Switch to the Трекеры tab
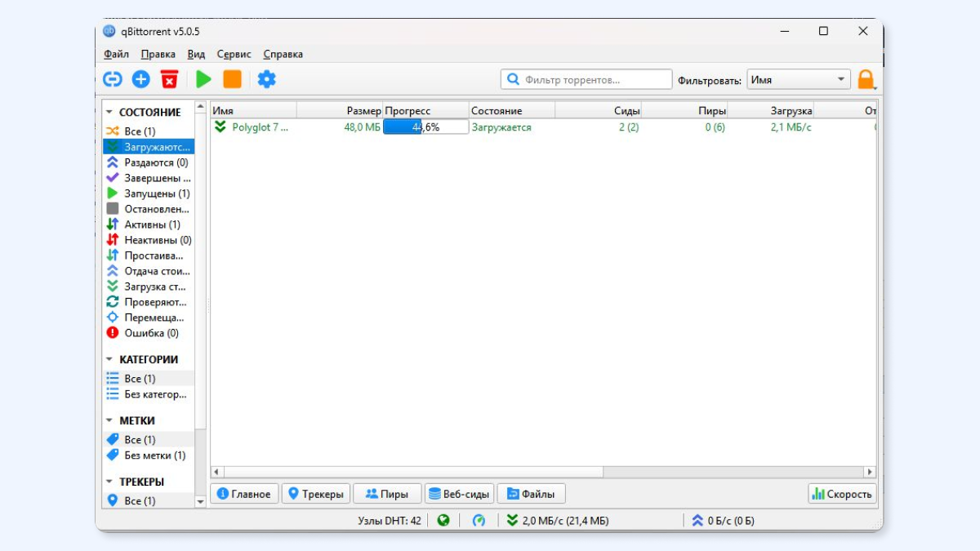The width and height of the screenshot is (980, 551). tap(316, 494)
